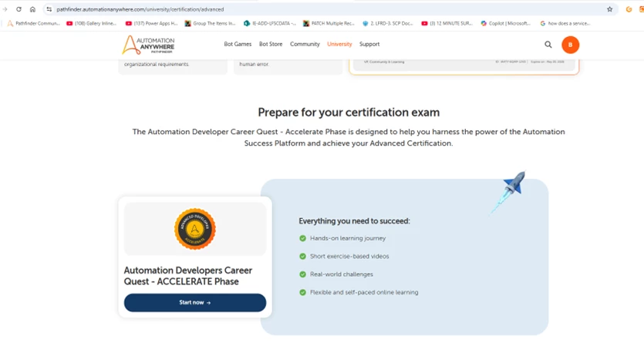Click the address bar URL field
This screenshot has height=363, width=644.
(x=329, y=9)
